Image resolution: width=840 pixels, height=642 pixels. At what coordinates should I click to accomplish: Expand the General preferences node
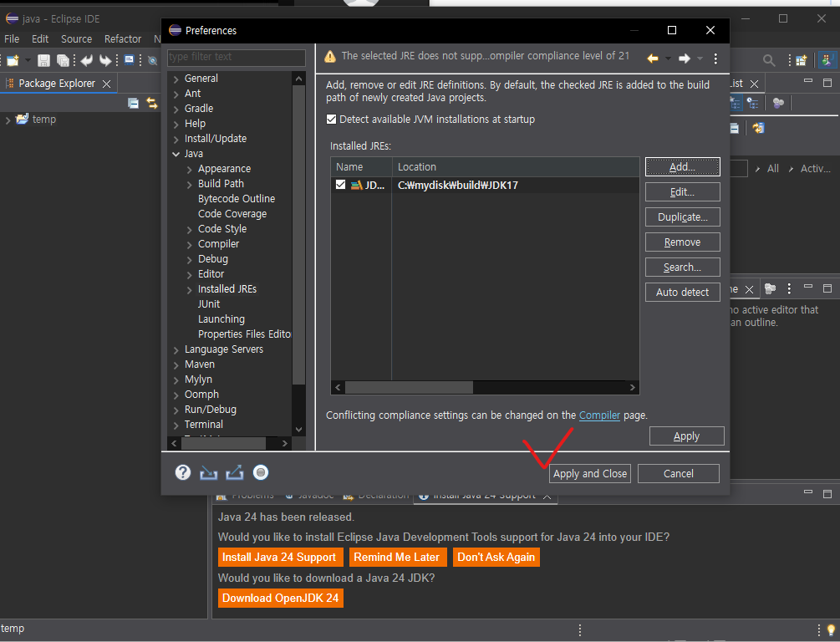coord(176,79)
